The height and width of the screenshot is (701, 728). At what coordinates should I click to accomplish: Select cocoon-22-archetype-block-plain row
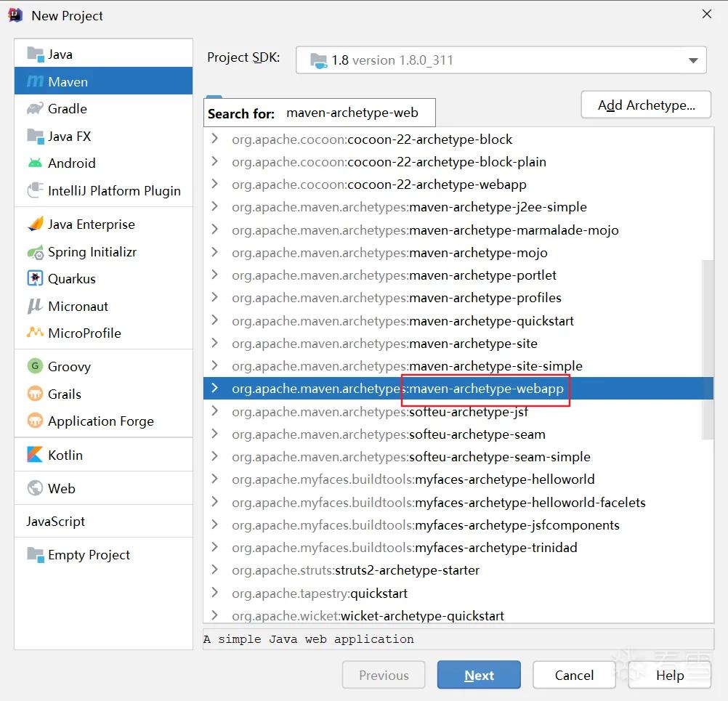click(x=458, y=161)
